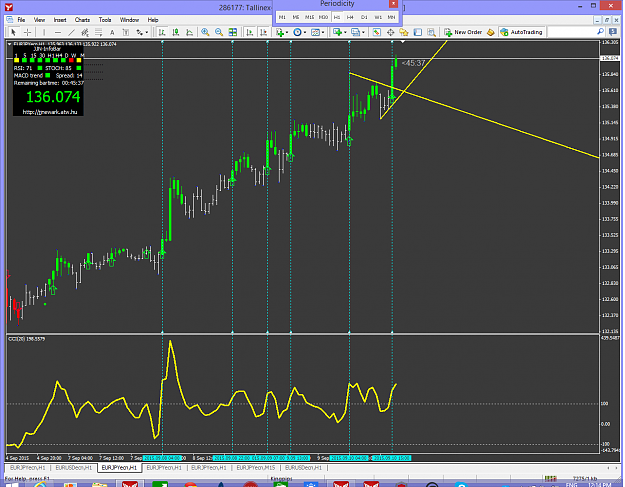Screen dimensions: 625x487
Task: Launch MetaEditor from the toolbar
Action: (x=491, y=32)
